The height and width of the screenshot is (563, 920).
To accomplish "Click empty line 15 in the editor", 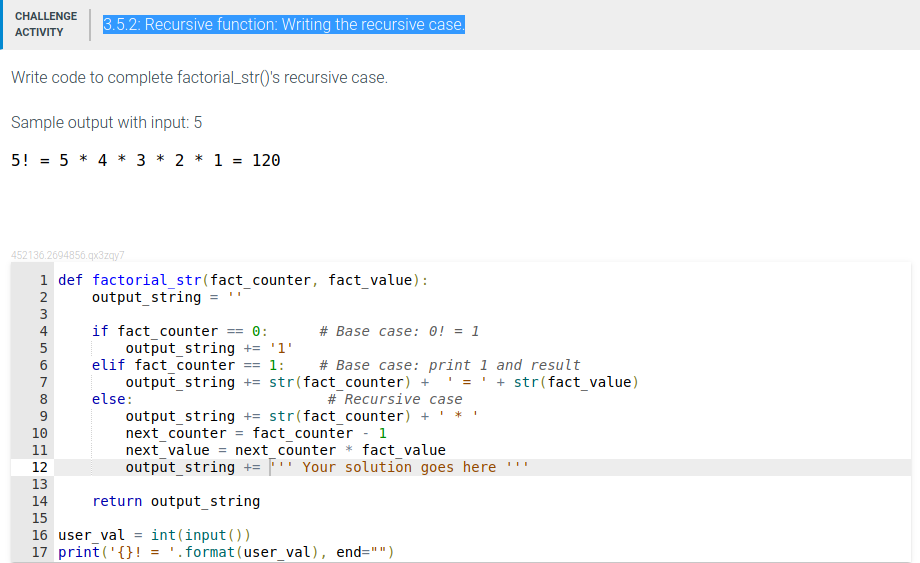I will (x=482, y=518).
